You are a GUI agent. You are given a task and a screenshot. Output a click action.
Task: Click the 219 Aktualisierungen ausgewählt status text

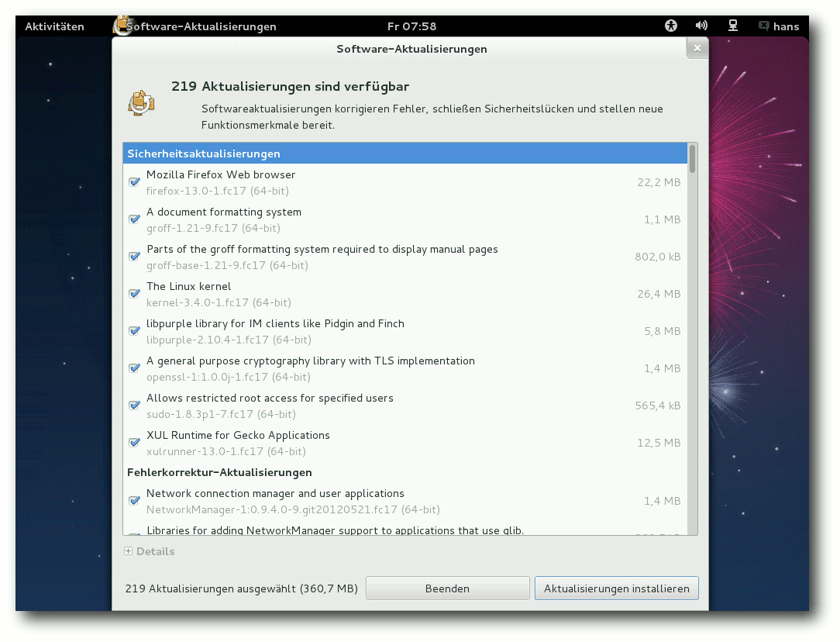click(242, 588)
